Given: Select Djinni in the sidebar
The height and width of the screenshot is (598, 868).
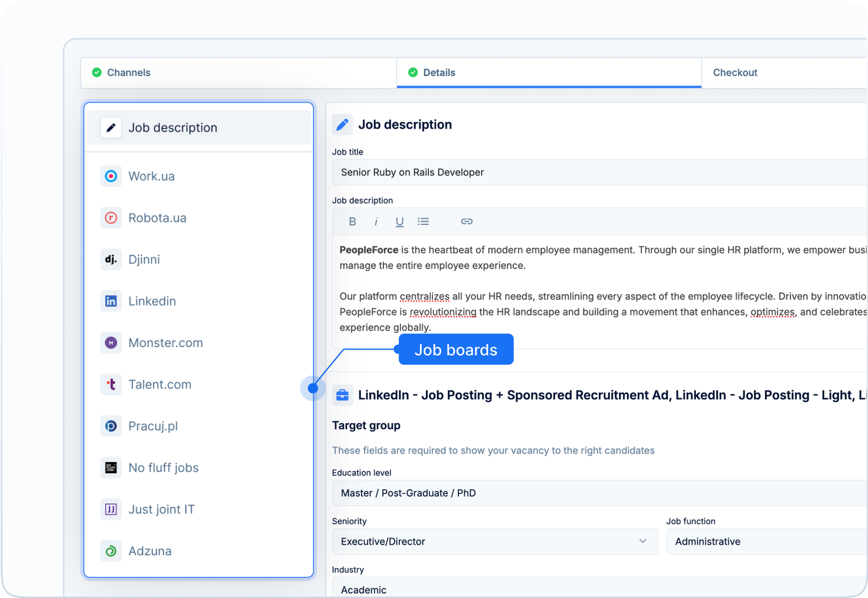Looking at the screenshot, I should point(199,259).
